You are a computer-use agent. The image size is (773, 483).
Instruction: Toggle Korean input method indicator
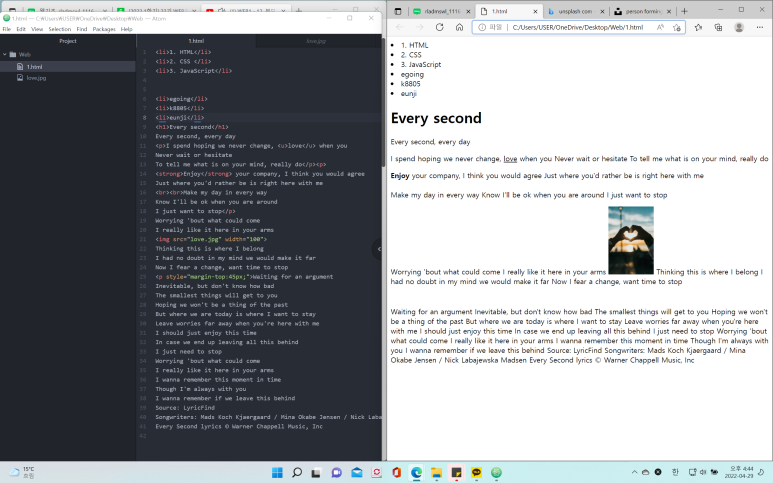[x=675, y=472]
